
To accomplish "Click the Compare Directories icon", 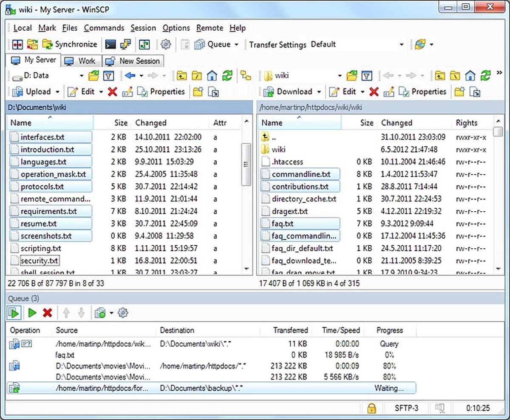I will tap(17, 44).
